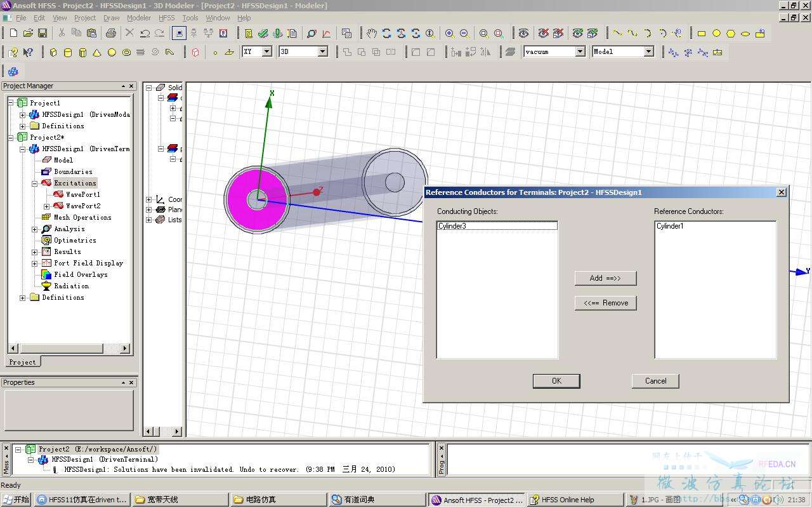Select Boundaries in the project tree
The width and height of the screenshot is (812, 508).
73,171
